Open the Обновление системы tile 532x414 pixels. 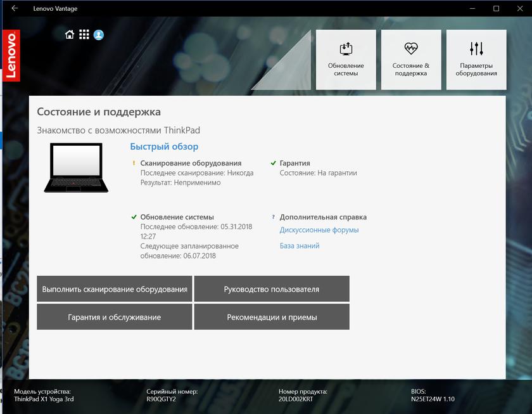click(x=346, y=59)
